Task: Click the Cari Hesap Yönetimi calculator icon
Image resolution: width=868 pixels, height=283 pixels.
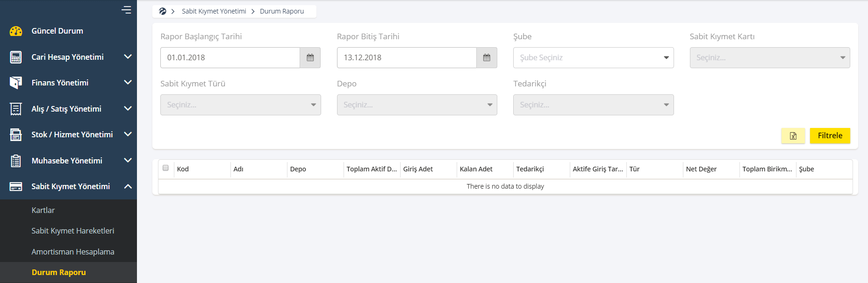Action: (16, 57)
